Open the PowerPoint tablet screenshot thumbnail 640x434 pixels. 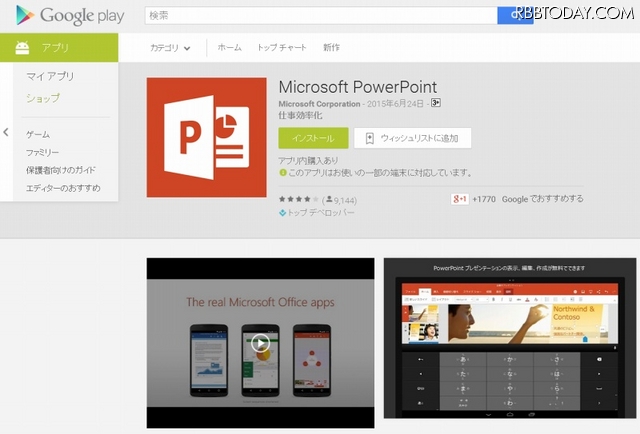coord(510,338)
